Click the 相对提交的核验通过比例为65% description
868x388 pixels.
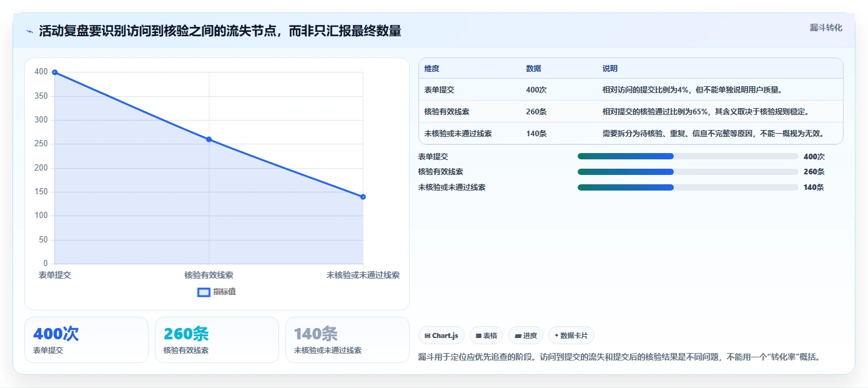point(706,112)
